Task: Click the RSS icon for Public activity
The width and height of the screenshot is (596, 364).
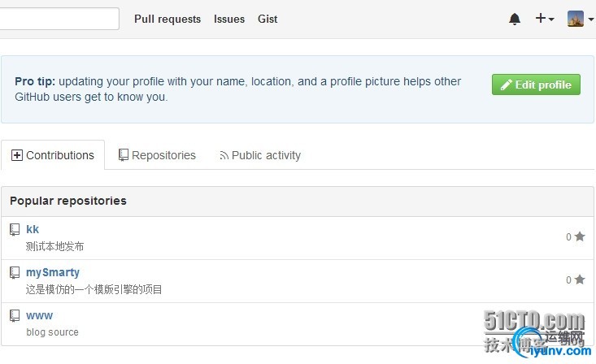Action: [224, 156]
